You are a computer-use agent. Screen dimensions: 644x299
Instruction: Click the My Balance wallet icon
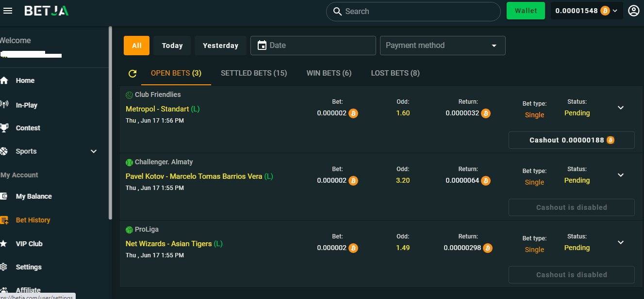click(4, 196)
